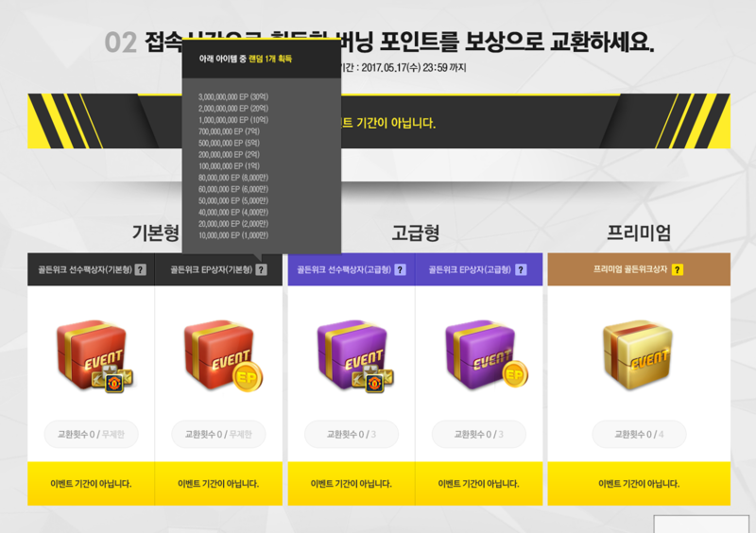Click the 3,000,000,000 EP entry in the tooltip
Image resolution: width=756 pixels, height=533 pixels.
pyautogui.click(x=233, y=97)
